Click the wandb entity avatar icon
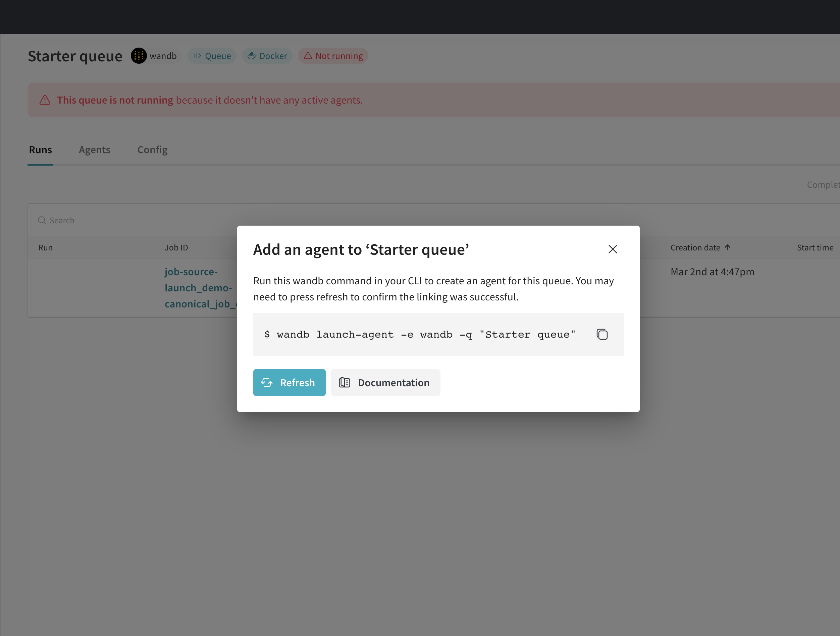Image resolution: width=840 pixels, height=636 pixels. [139, 56]
